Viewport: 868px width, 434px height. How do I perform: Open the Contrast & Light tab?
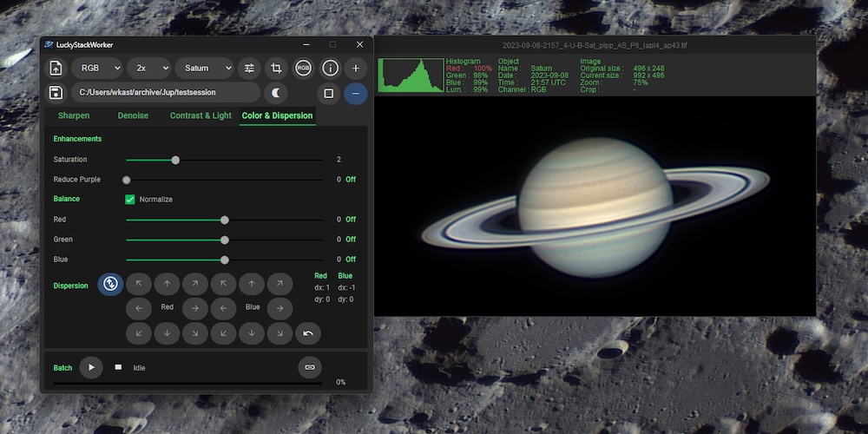(201, 115)
